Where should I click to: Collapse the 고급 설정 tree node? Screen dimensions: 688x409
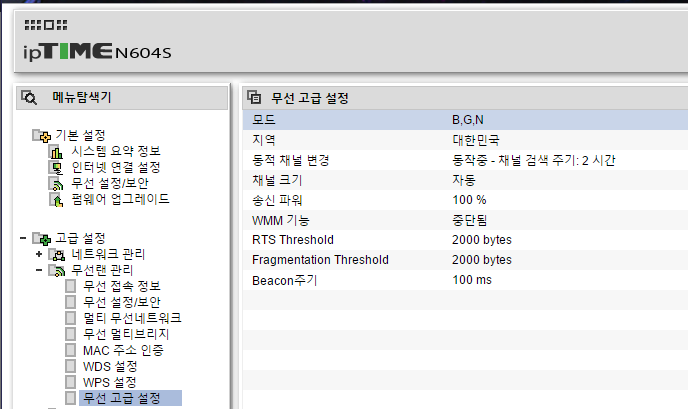pyautogui.click(x=23, y=238)
